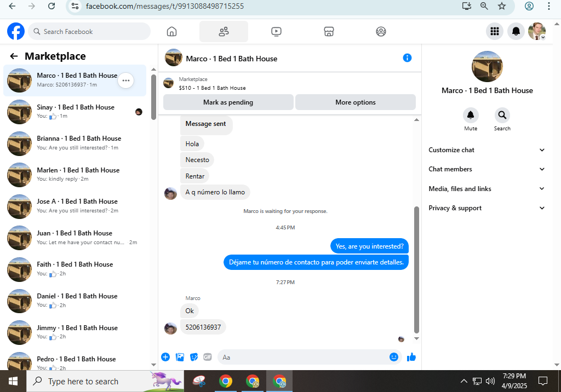561x392 pixels.
Task: Open the Brianna conversation
Action: (75, 143)
